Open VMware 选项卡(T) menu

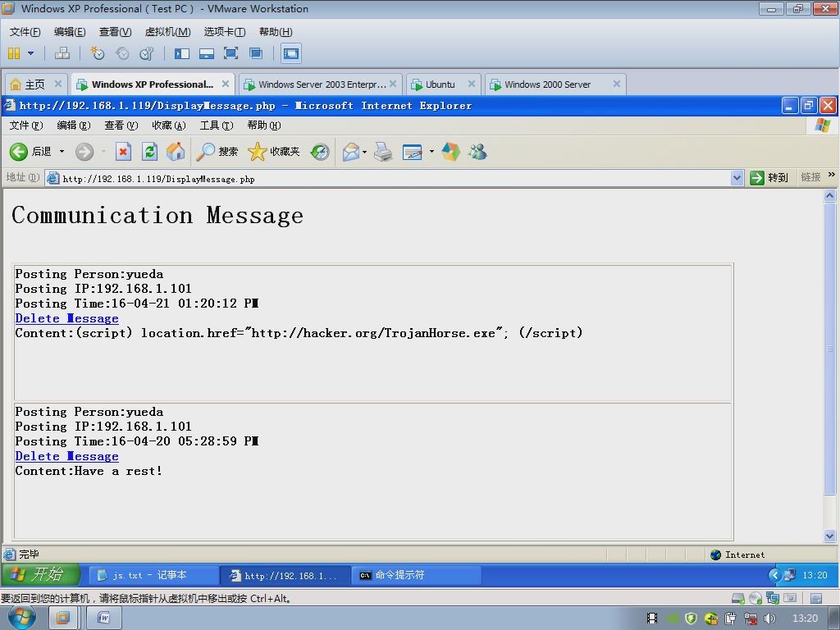coord(225,32)
